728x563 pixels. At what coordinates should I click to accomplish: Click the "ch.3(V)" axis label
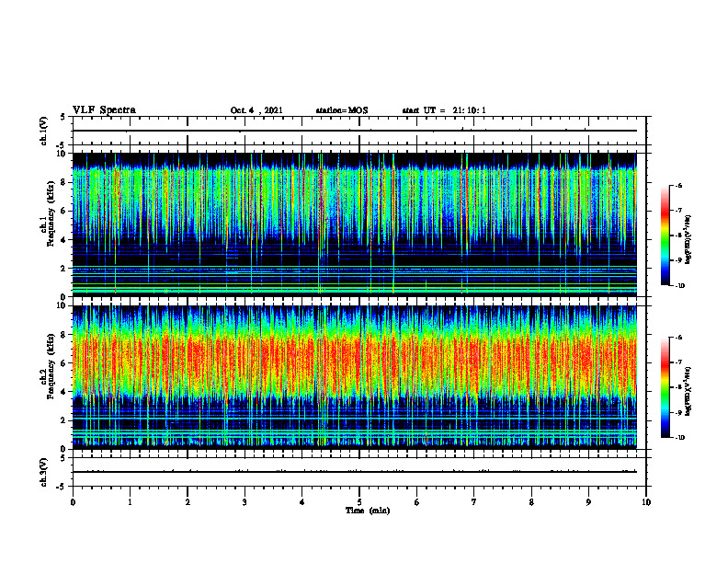click(x=43, y=472)
